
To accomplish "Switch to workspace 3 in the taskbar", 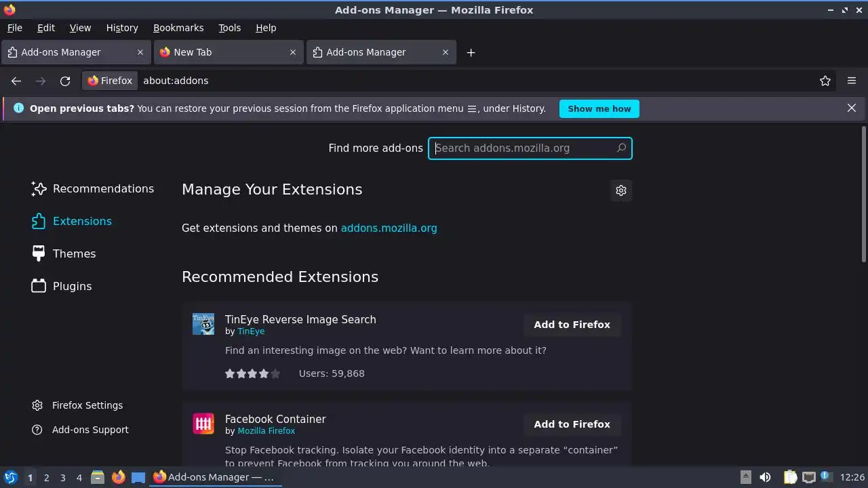I will [62, 478].
